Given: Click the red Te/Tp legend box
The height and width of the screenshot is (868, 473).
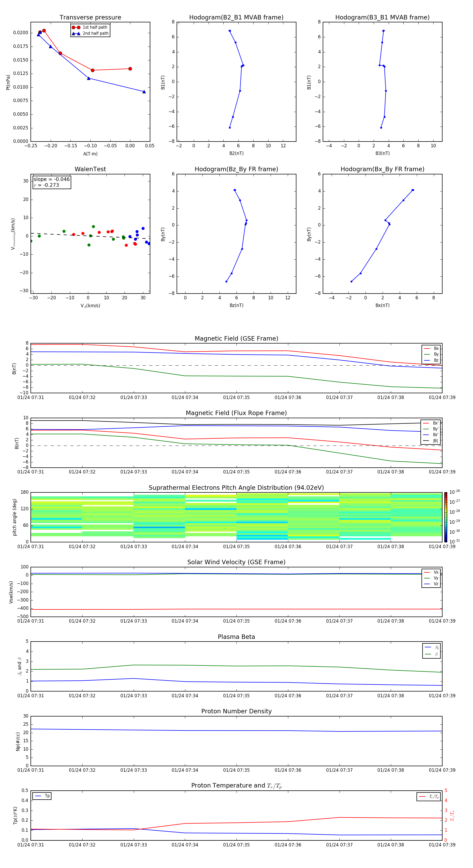Looking at the screenshot, I should click(429, 797).
